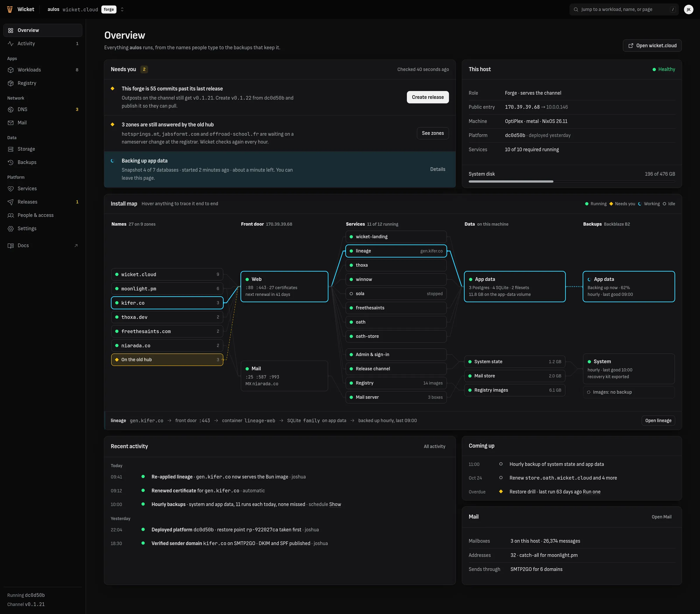Image resolution: width=700 pixels, height=614 pixels.
Task: Click the search magnifier icon
Action: point(576,10)
